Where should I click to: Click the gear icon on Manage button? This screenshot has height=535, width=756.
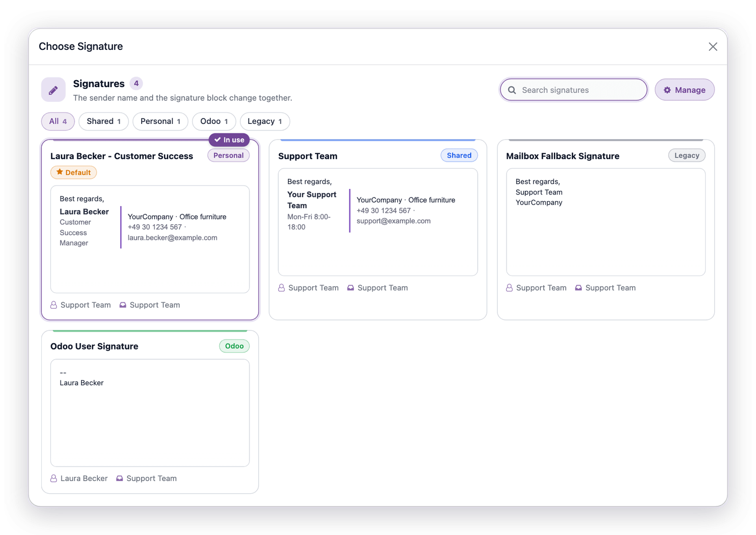(x=667, y=90)
